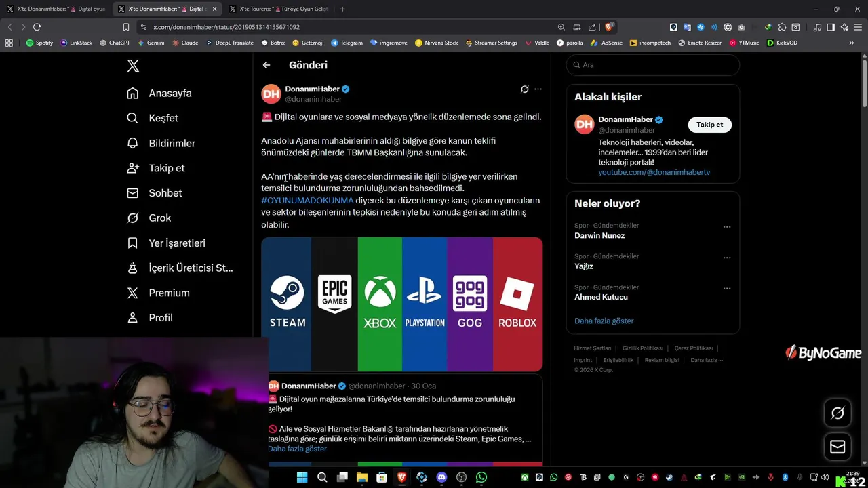Show more trends via Daha fazla göster
The height and width of the screenshot is (488, 868).
[x=604, y=321]
